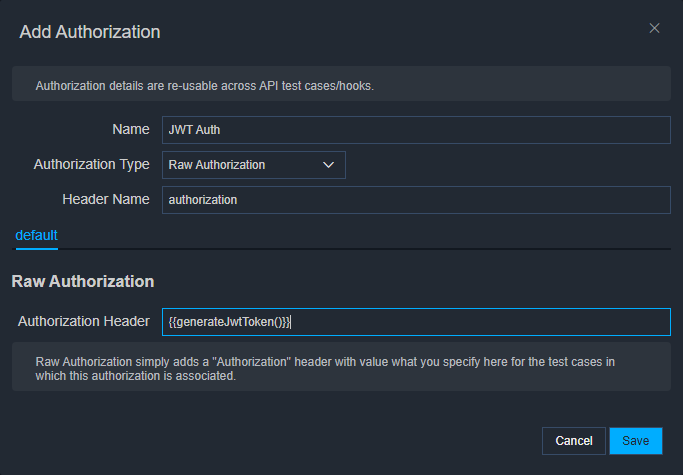Viewport: 683px width, 475px height.
Task: Click the Add Authorization dialog title
Action: pyautogui.click(x=90, y=32)
